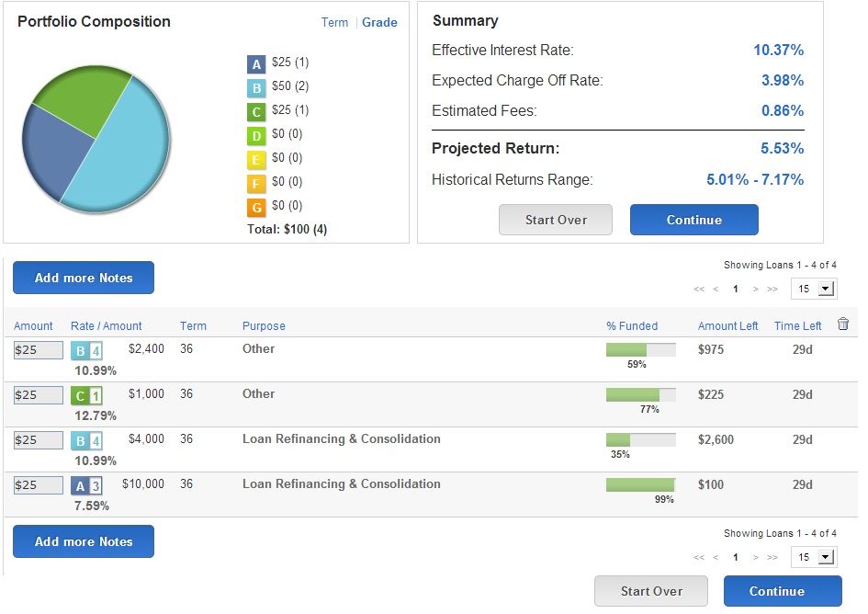Click the 59% funded progress bar
This screenshot has width=868, height=614.
coord(641,349)
